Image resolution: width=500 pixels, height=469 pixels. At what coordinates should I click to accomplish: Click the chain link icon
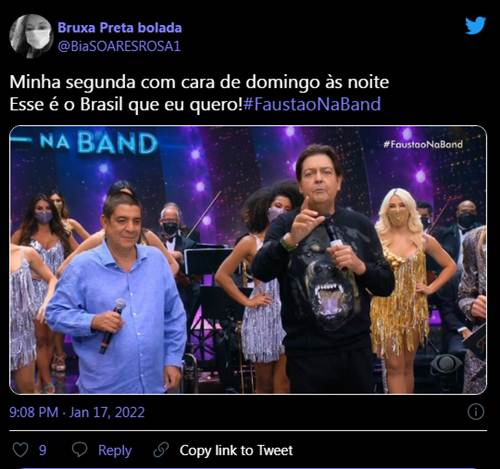[161, 450]
